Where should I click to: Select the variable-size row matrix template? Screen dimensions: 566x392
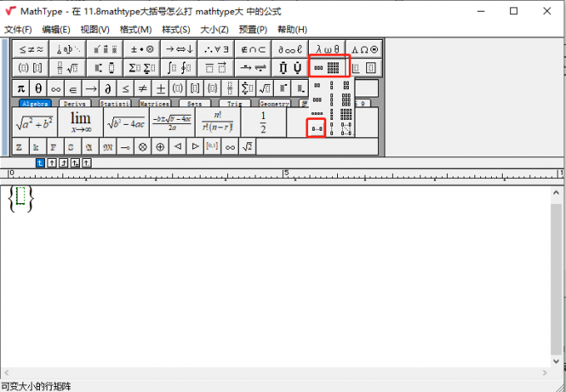coord(316,128)
